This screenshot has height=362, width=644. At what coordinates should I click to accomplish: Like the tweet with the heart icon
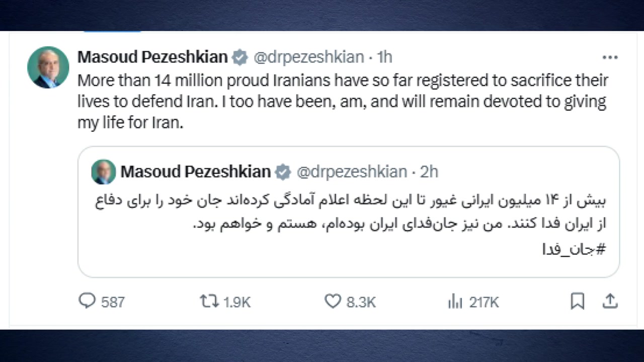(333, 301)
